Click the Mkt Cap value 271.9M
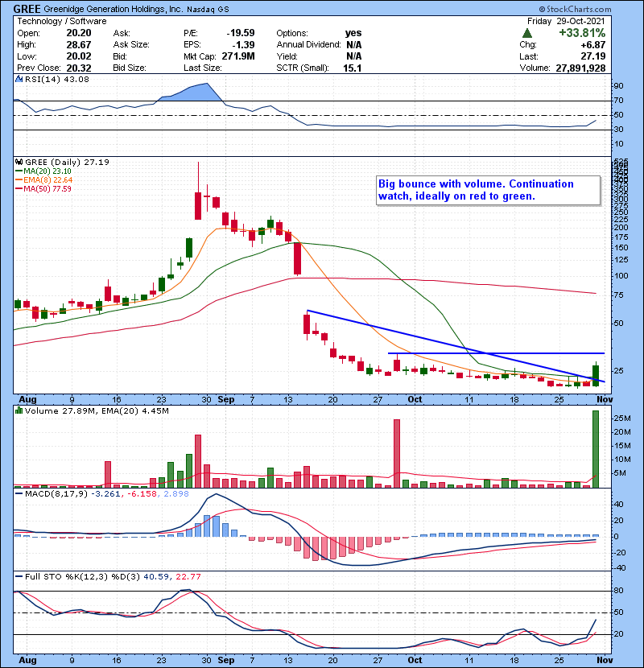644x668 pixels. coord(238,56)
